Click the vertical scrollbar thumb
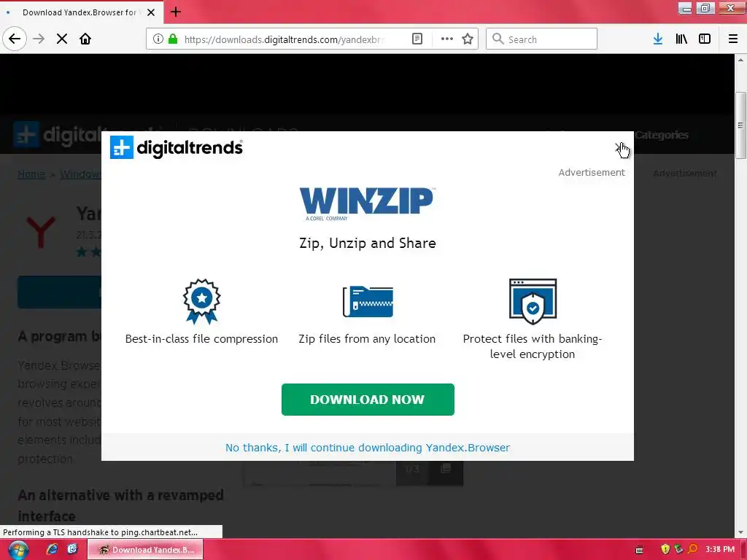Image resolution: width=747 pixels, height=560 pixels. tap(740, 125)
